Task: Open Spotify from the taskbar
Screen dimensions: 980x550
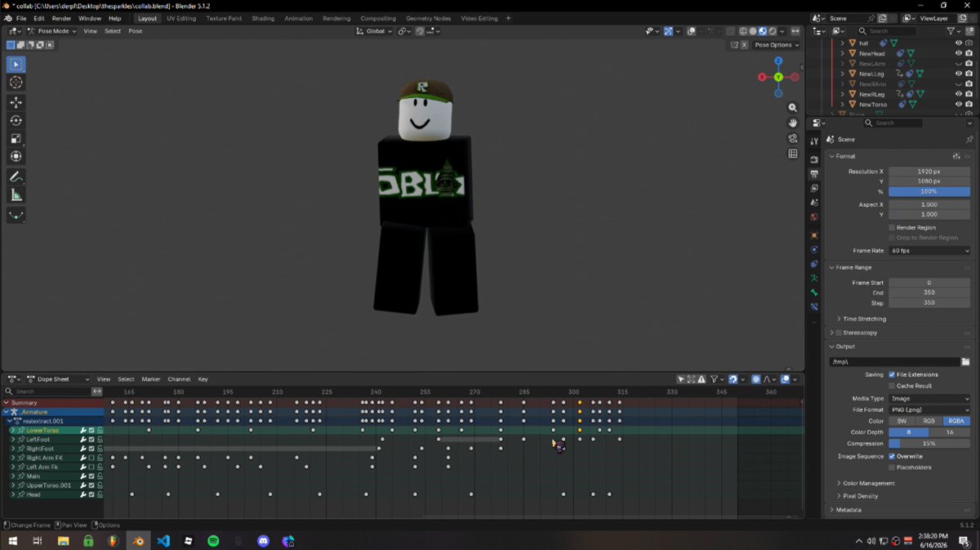Action: 213,541
